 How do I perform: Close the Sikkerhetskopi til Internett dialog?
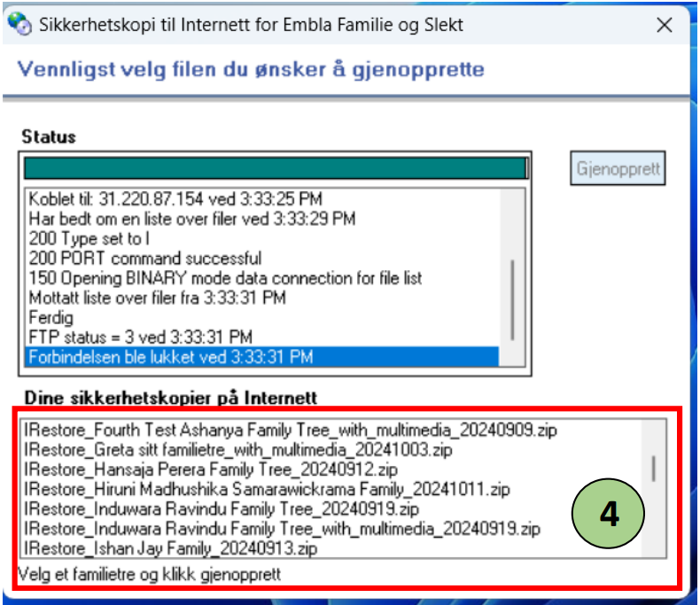pyautogui.click(x=664, y=25)
